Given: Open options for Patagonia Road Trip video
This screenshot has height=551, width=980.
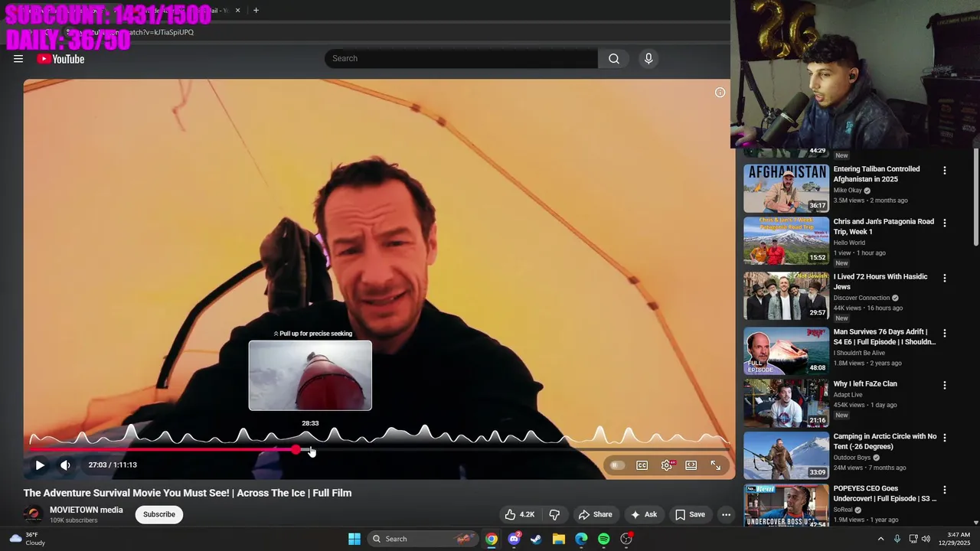Looking at the screenshot, I should tap(944, 223).
